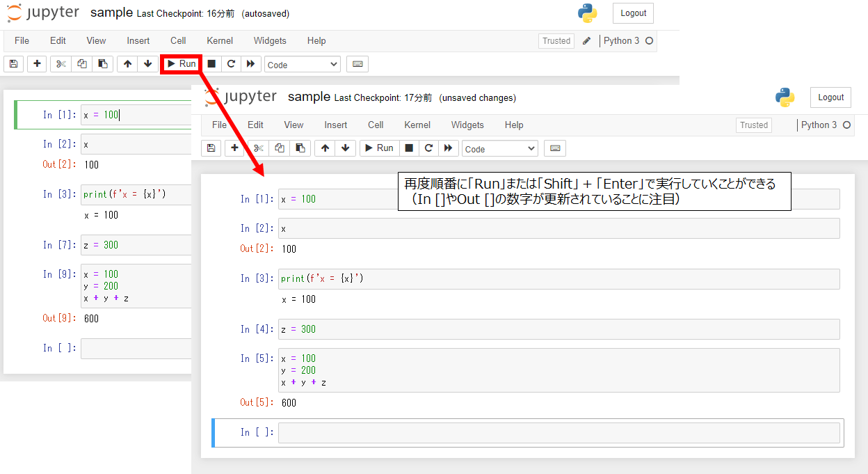Paste cells with the clipboard icon in the front notebook
The width and height of the screenshot is (868, 474).
pyautogui.click(x=300, y=148)
